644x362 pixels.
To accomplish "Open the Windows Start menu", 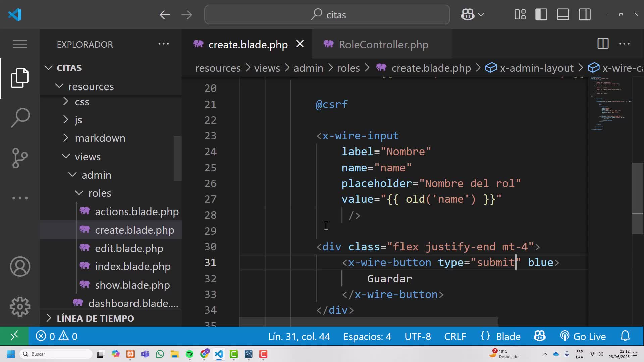I will click(11, 354).
